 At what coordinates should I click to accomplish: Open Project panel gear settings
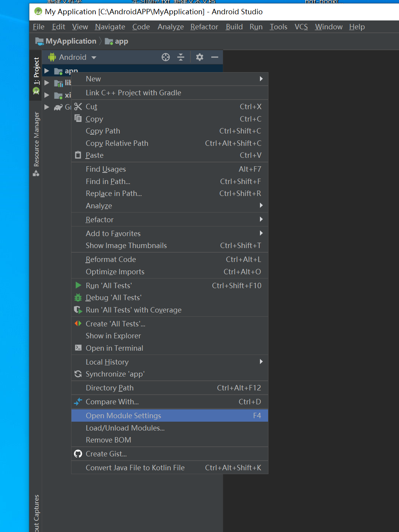200,57
